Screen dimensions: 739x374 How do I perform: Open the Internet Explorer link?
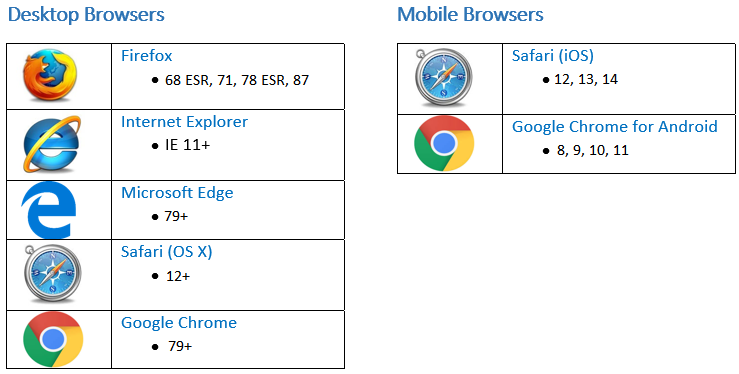[184, 122]
